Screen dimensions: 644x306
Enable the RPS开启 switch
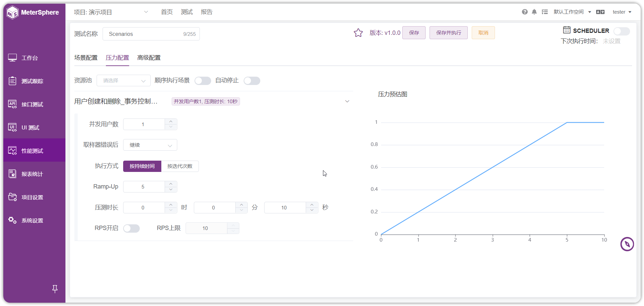pos(131,228)
